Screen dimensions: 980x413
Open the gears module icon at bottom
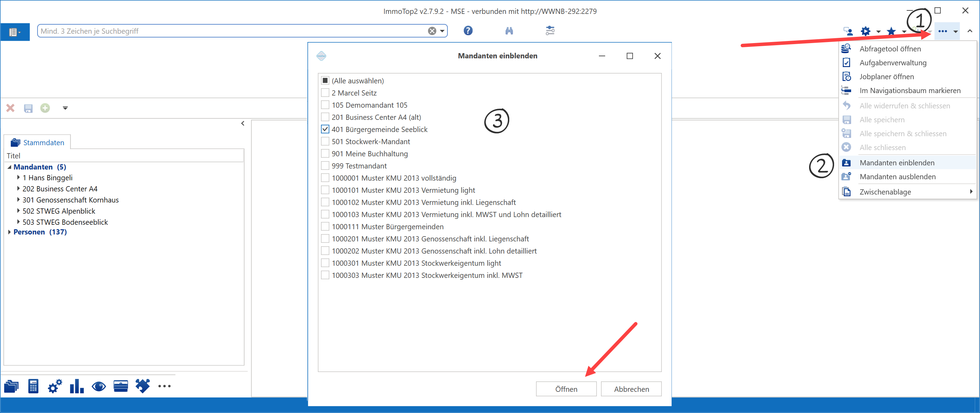tap(55, 386)
